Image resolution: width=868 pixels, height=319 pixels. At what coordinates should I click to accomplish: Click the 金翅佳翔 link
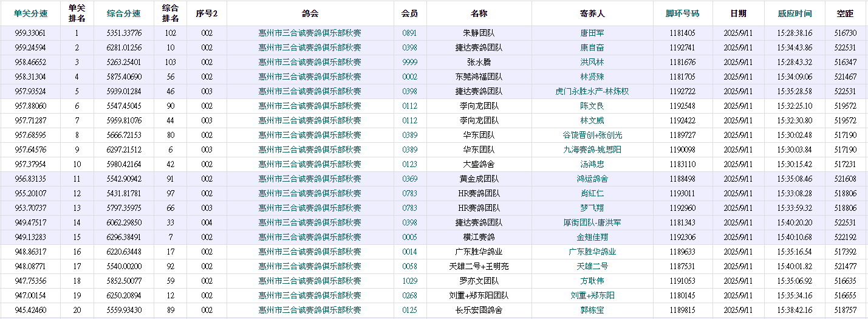pos(592,237)
